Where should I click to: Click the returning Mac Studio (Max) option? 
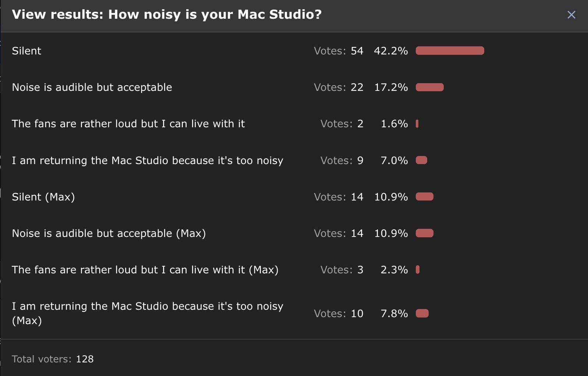(148, 313)
